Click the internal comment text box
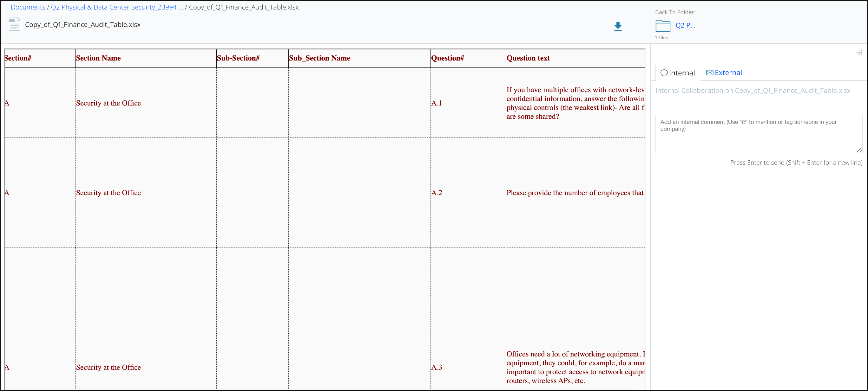 [x=759, y=134]
